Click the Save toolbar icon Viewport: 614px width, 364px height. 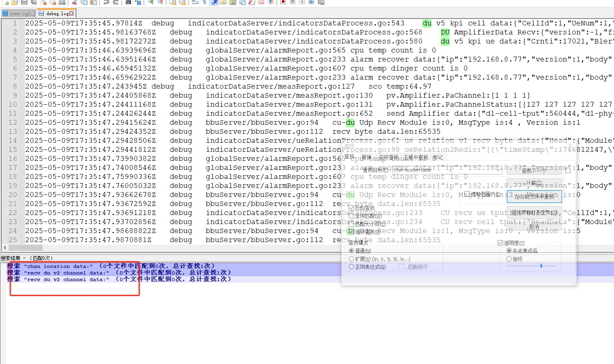(x=24, y=2)
